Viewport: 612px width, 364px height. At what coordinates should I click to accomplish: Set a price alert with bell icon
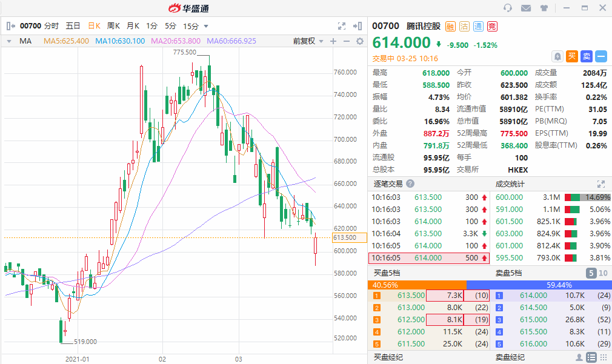[x=557, y=56]
